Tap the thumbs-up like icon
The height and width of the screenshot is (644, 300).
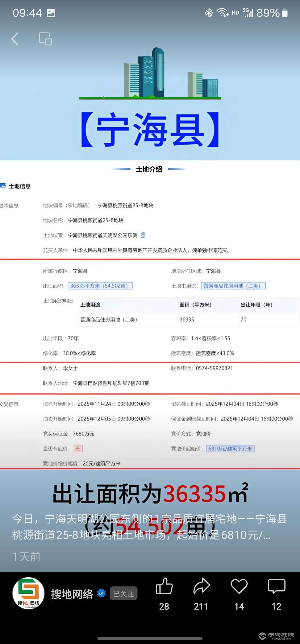tap(164, 586)
